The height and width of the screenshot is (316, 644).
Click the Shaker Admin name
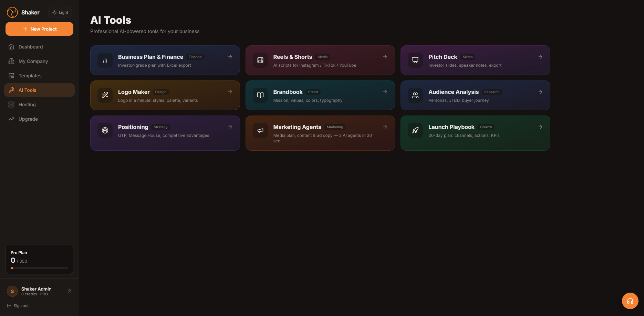coord(36,289)
